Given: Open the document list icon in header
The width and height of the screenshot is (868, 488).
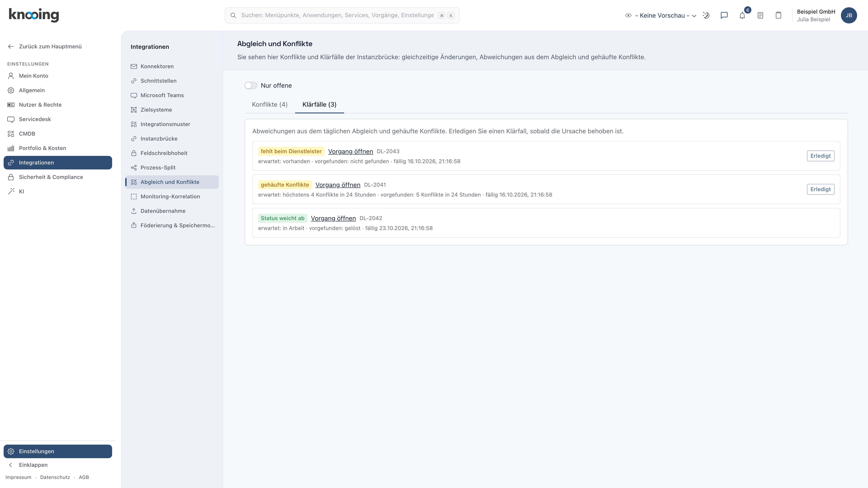Looking at the screenshot, I should coord(760,16).
